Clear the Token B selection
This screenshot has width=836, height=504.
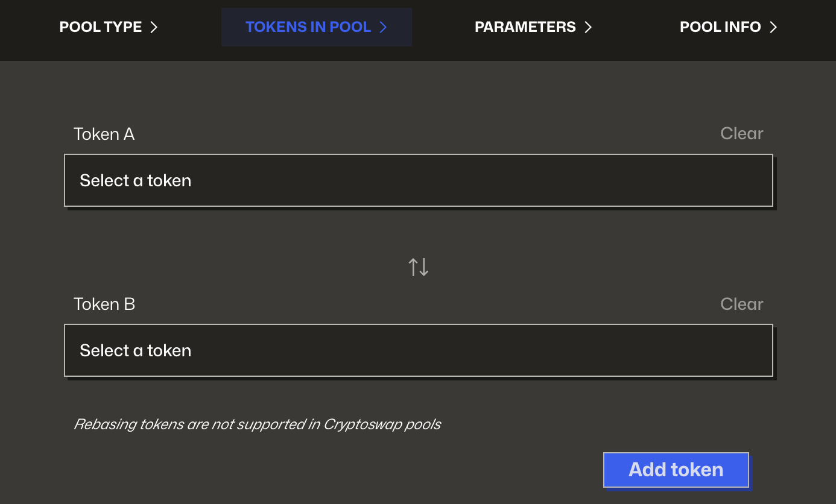pyautogui.click(x=741, y=304)
